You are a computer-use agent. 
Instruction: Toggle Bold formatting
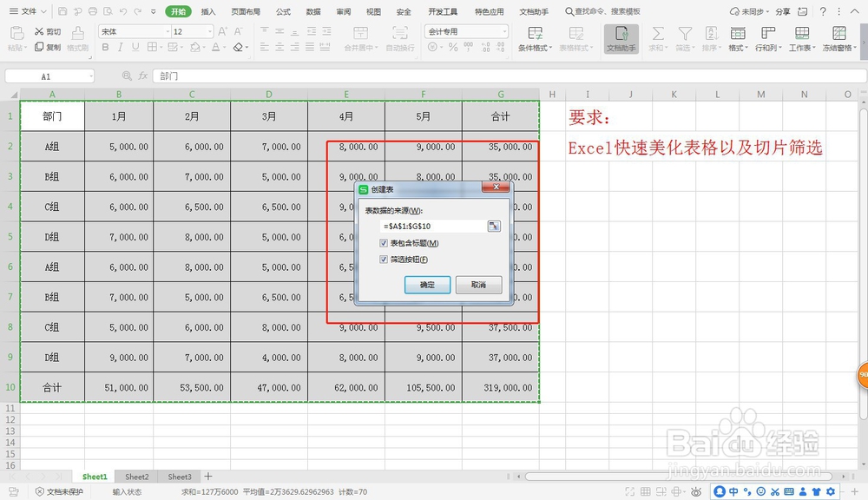(105, 48)
